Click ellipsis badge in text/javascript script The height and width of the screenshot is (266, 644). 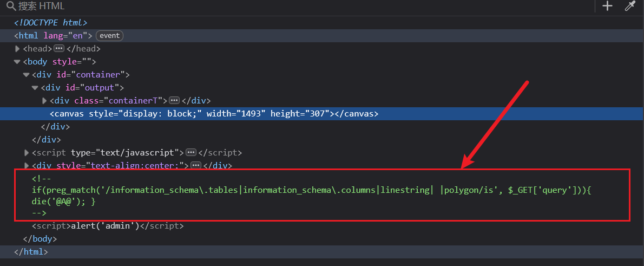coord(190,153)
